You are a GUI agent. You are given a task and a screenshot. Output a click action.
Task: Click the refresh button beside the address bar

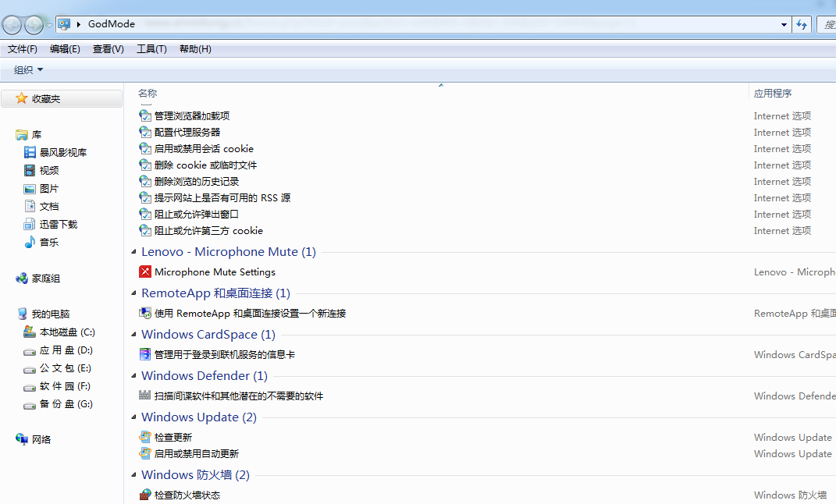tap(802, 24)
